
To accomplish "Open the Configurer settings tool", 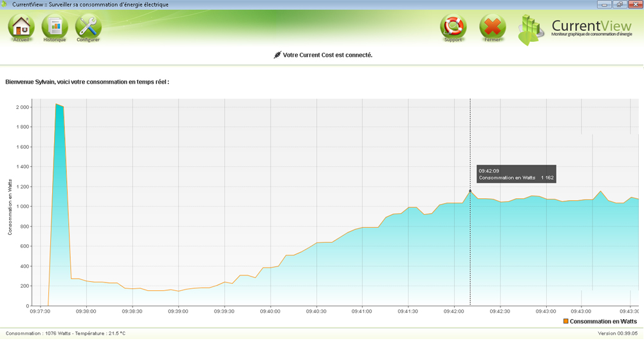I will [88, 27].
